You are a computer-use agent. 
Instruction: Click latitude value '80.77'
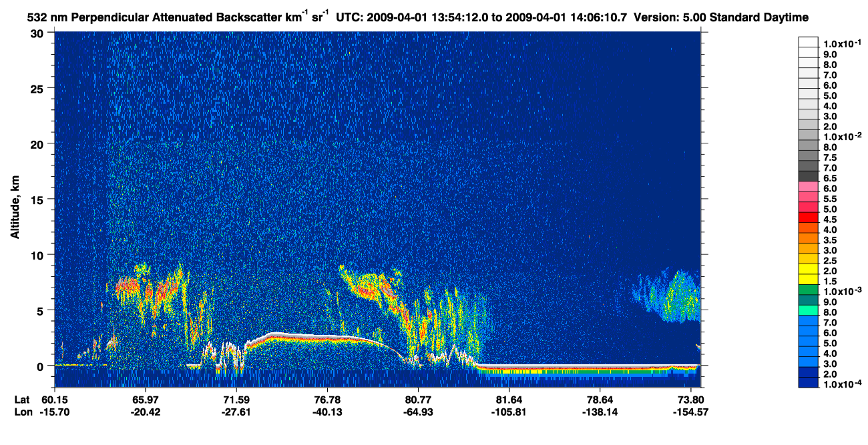pos(418,399)
